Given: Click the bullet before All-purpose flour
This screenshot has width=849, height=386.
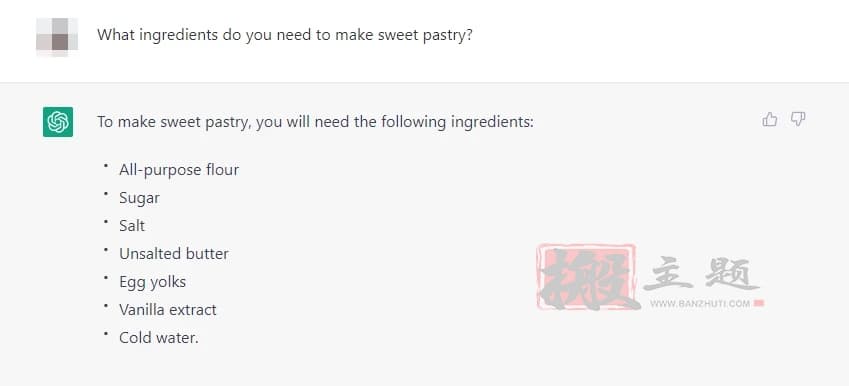Looking at the screenshot, I should coord(106,166).
